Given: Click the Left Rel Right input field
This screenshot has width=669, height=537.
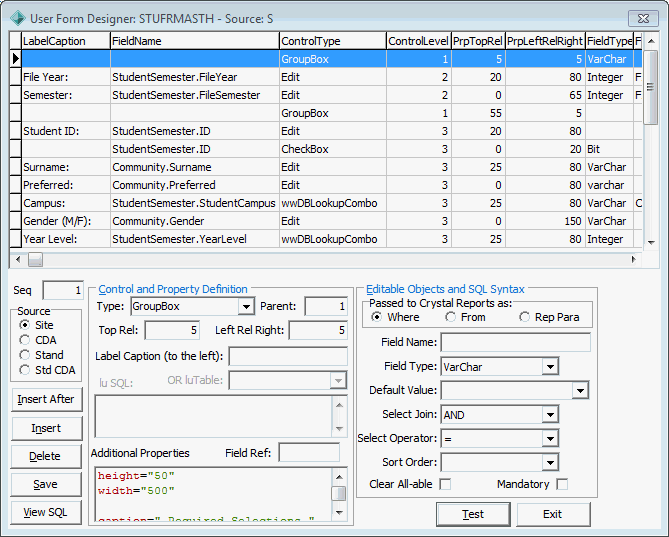Looking at the screenshot, I should [x=318, y=330].
